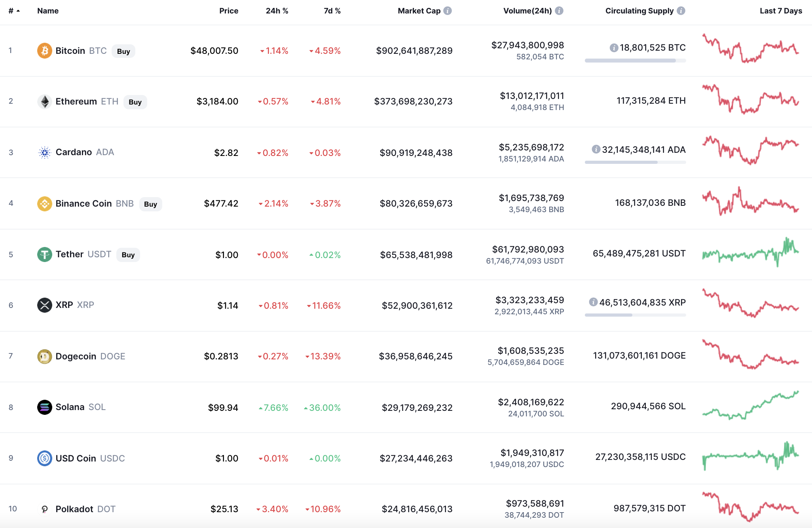The height and width of the screenshot is (528, 812).
Task: Click USD Coin market cap $27,234,446,263
Action: [416, 458]
